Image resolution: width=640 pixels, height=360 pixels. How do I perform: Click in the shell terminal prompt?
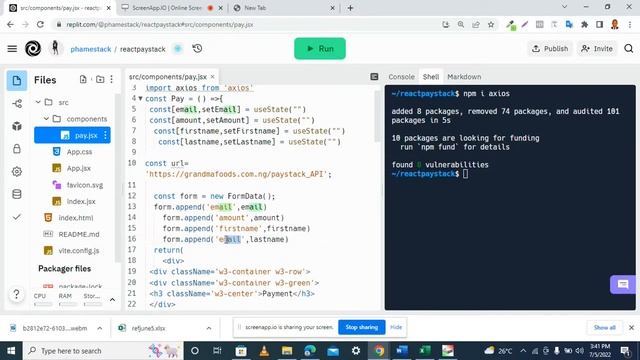click(x=466, y=174)
